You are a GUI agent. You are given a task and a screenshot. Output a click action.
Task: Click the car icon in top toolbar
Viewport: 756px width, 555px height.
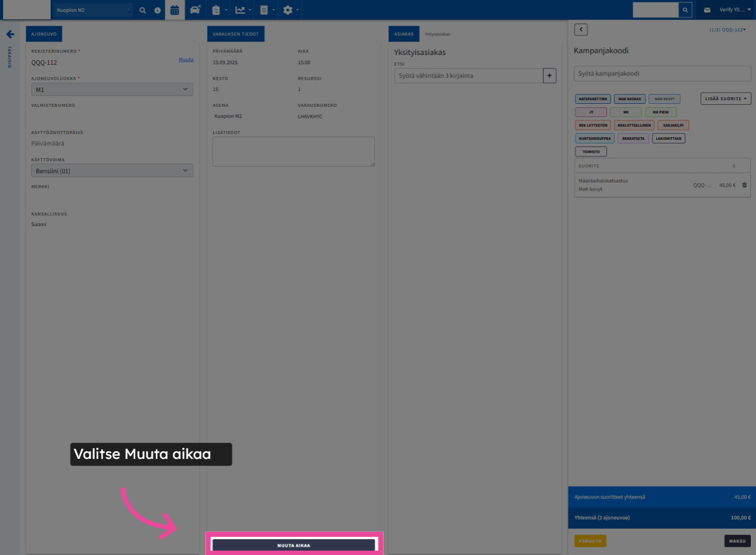tap(195, 10)
